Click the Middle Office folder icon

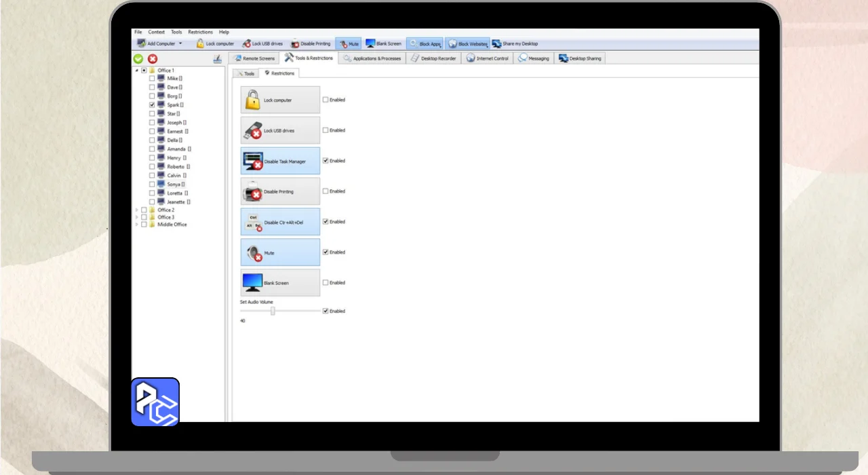153,225
